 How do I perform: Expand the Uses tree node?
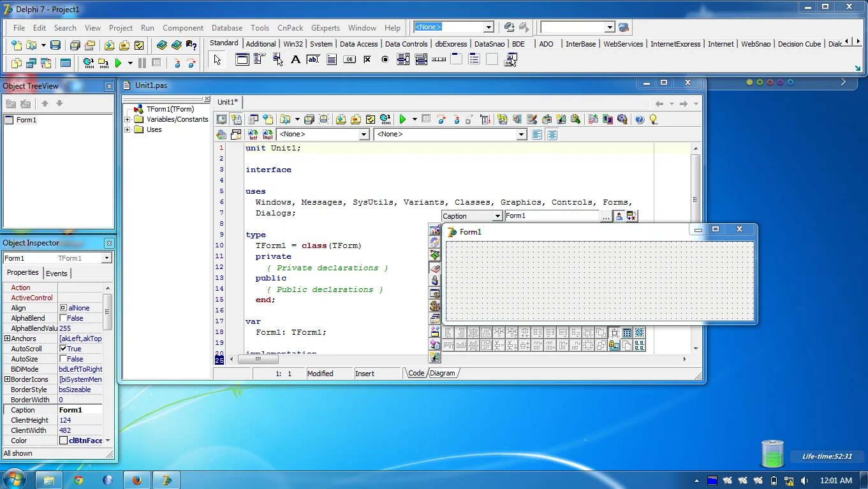[128, 129]
